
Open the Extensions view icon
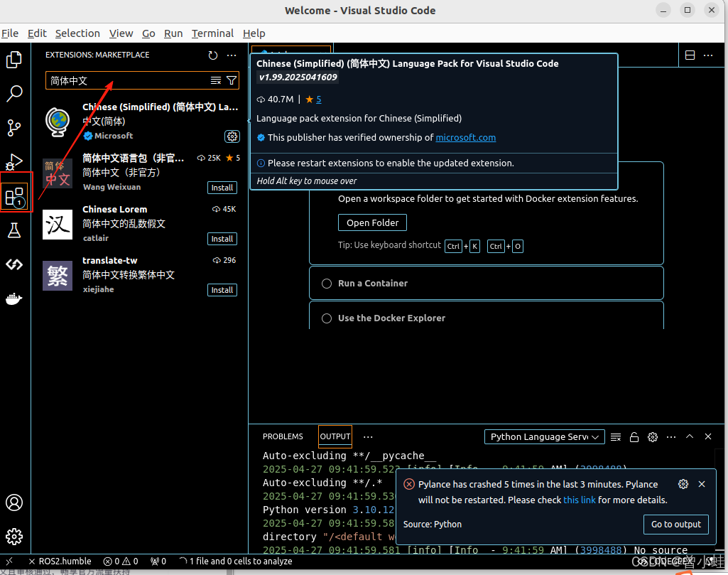tap(15, 196)
